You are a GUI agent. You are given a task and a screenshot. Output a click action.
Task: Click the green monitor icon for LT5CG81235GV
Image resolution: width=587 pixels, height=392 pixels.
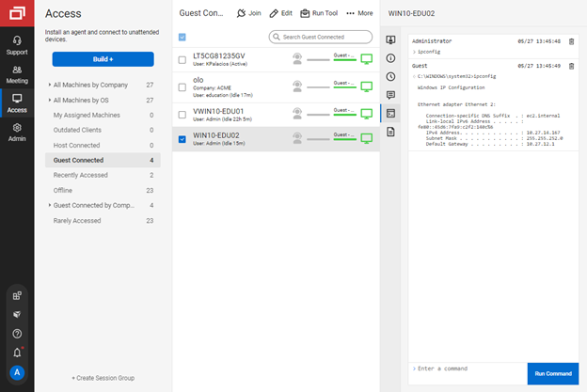[x=367, y=58]
